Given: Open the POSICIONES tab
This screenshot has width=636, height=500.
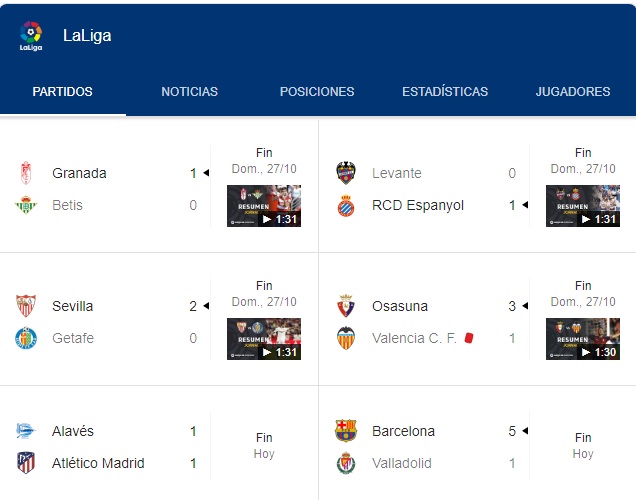Looking at the screenshot, I should click(317, 92).
